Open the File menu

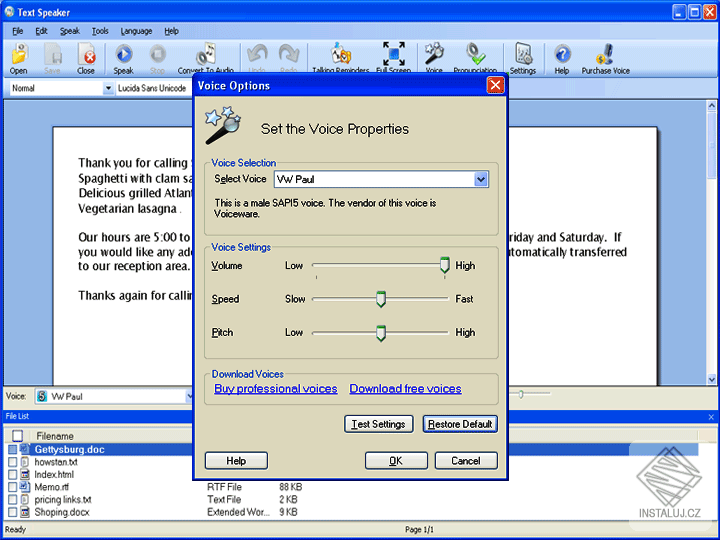pyautogui.click(x=17, y=31)
